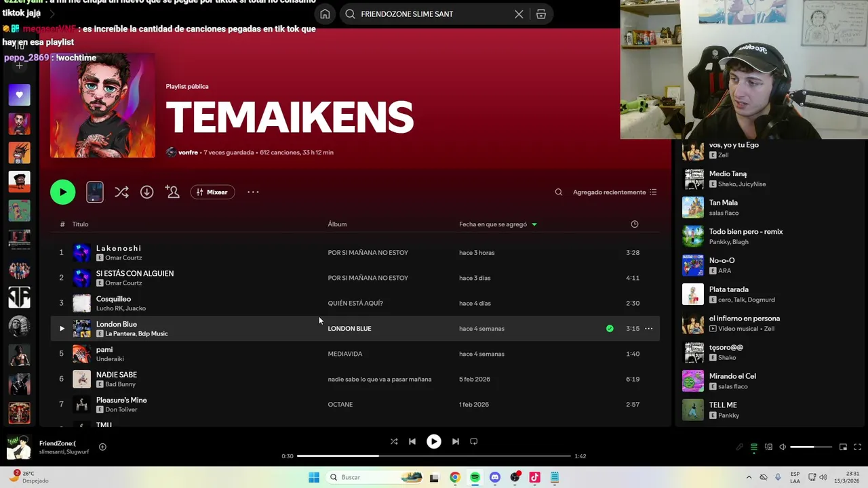The height and width of the screenshot is (488, 868).
Task: Select Mirando el Cel in the queue
Action: point(770,381)
